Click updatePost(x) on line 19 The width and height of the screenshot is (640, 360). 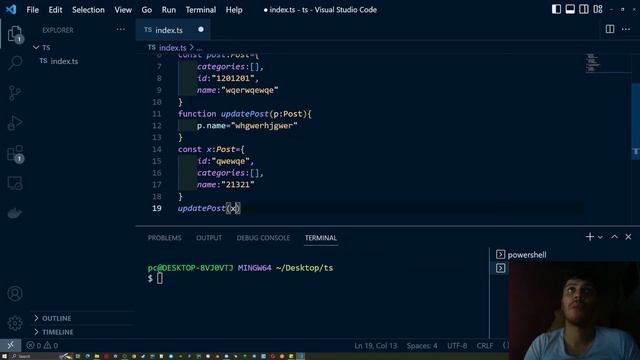pyautogui.click(x=209, y=208)
